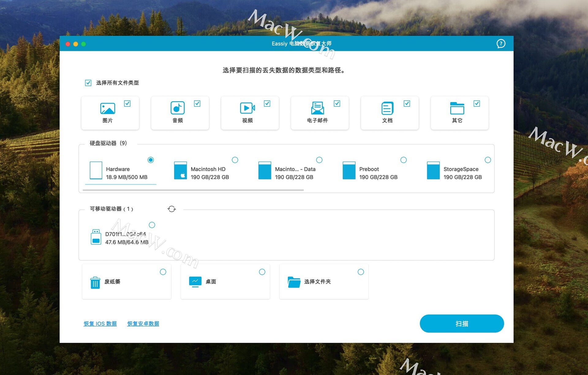
Task: Click the 废纸篓 label text
Action: pyautogui.click(x=112, y=281)
